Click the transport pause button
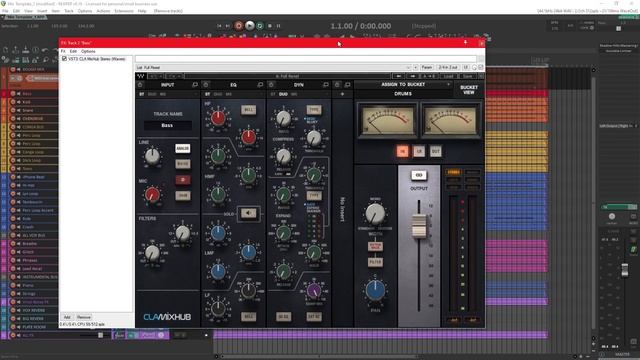The height and width of the screenshot is (360, 640). click(x=278, y=26)
